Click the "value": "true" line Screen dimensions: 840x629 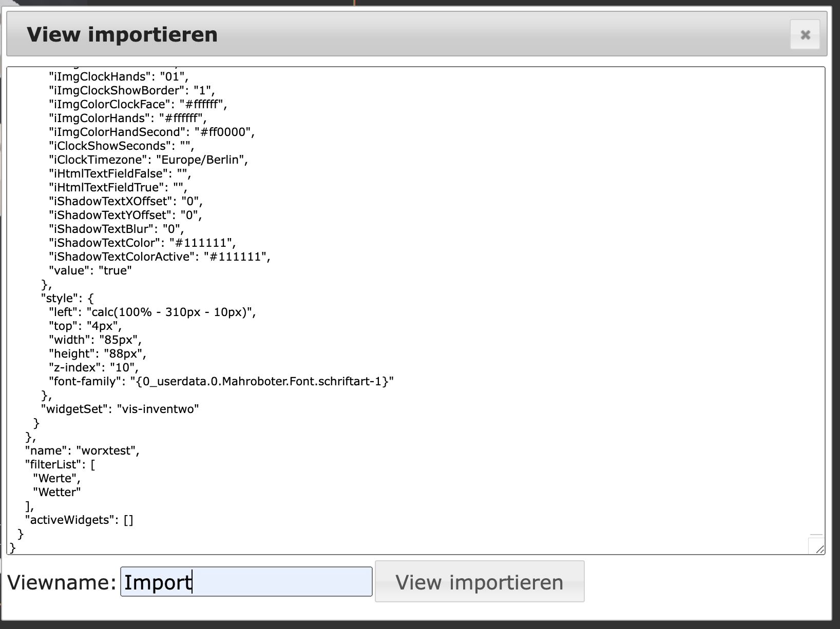pyautogui.click(x=90, y=271)
